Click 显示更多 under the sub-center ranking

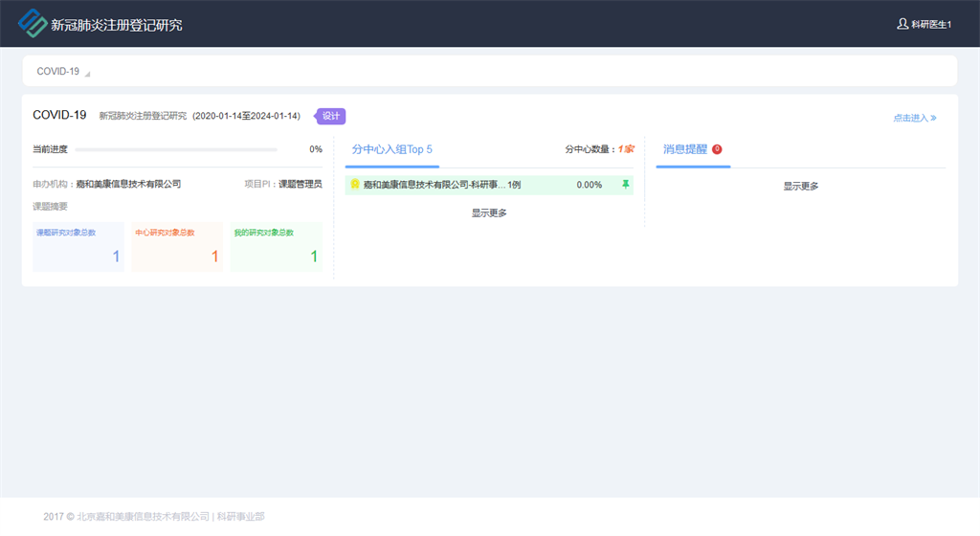pyautogui.click(x=489, y=212)
